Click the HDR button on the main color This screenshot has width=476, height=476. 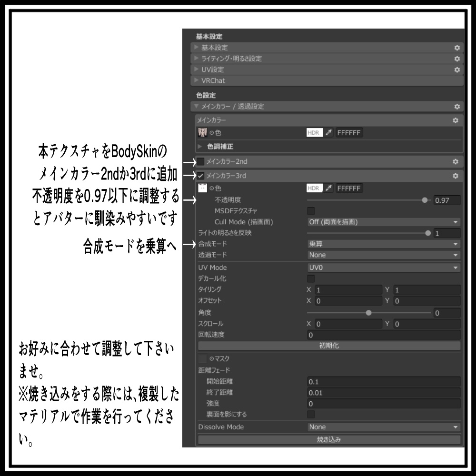314,133
